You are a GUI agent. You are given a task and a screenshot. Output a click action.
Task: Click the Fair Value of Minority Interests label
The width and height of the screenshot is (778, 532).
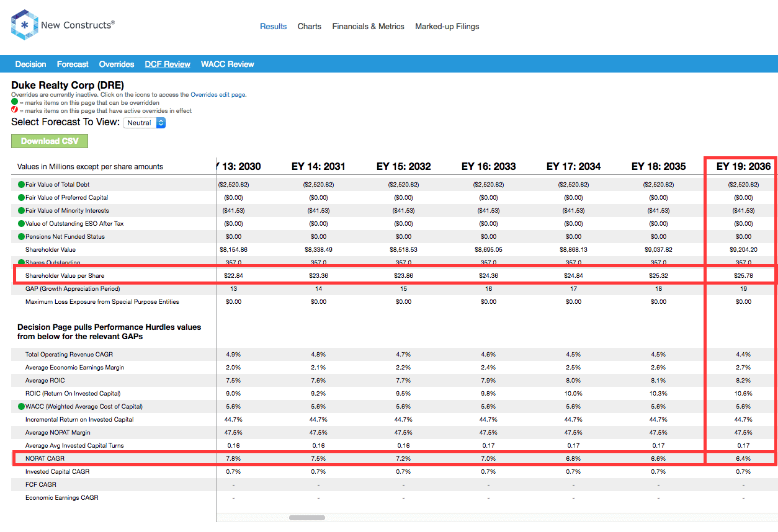tap(67, 210)
